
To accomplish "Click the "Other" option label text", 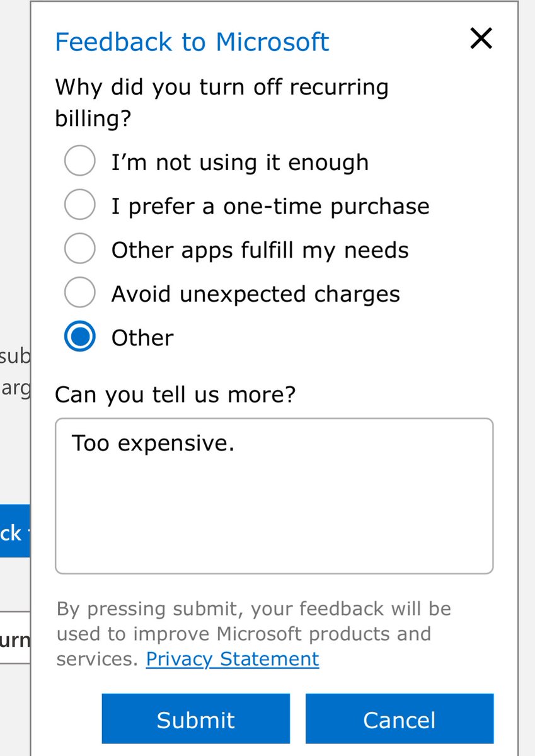I will 142,338.
